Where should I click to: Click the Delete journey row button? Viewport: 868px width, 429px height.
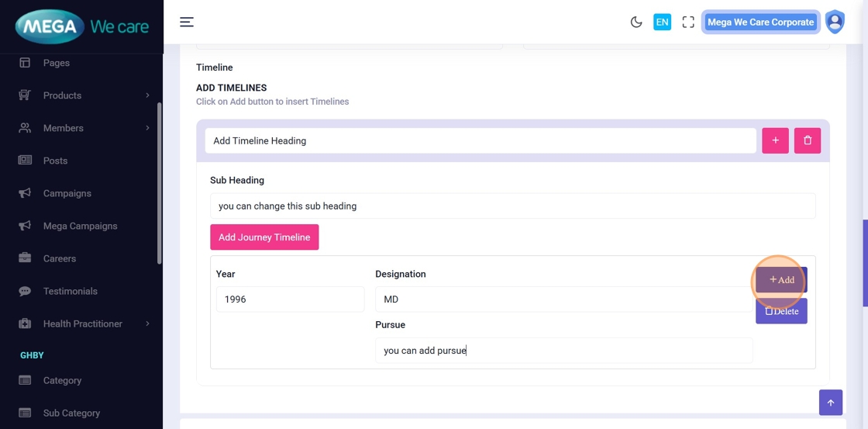pos(781,311)
